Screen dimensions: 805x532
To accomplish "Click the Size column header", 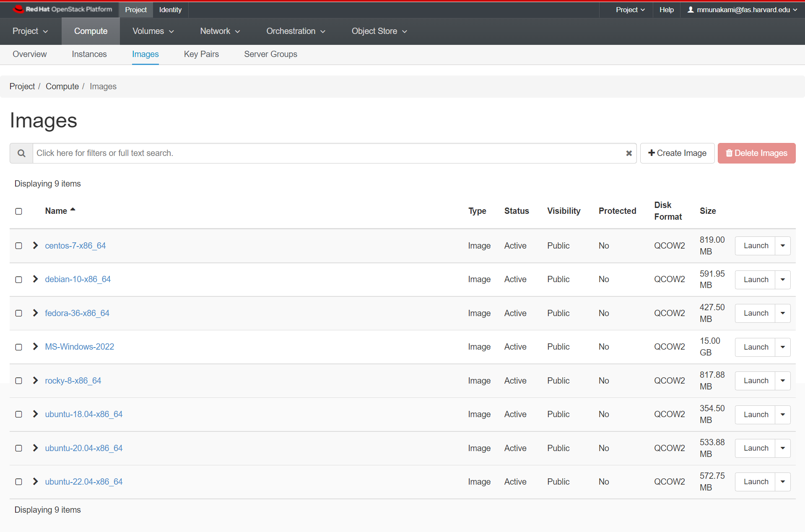I will pyautogui.click(x=708, y=211).
